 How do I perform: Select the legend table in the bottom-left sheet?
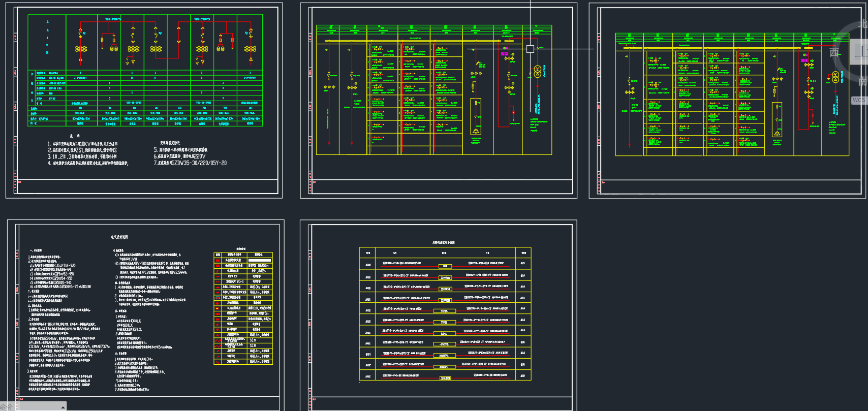[243, 308]
